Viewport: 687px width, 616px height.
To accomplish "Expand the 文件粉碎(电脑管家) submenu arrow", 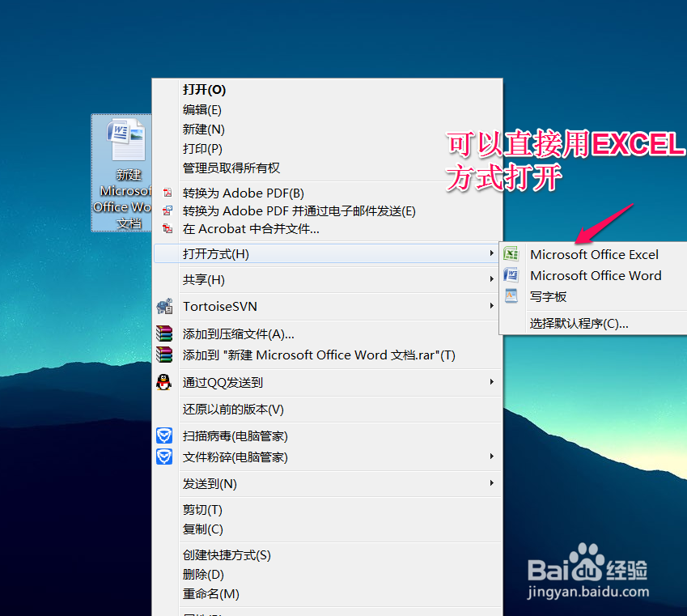I will [492, 457].
